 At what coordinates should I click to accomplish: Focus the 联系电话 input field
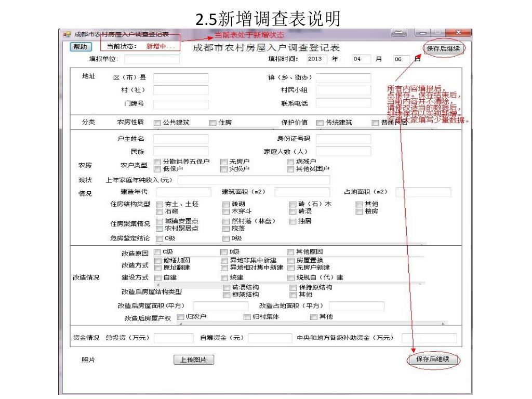coord(343,103)
